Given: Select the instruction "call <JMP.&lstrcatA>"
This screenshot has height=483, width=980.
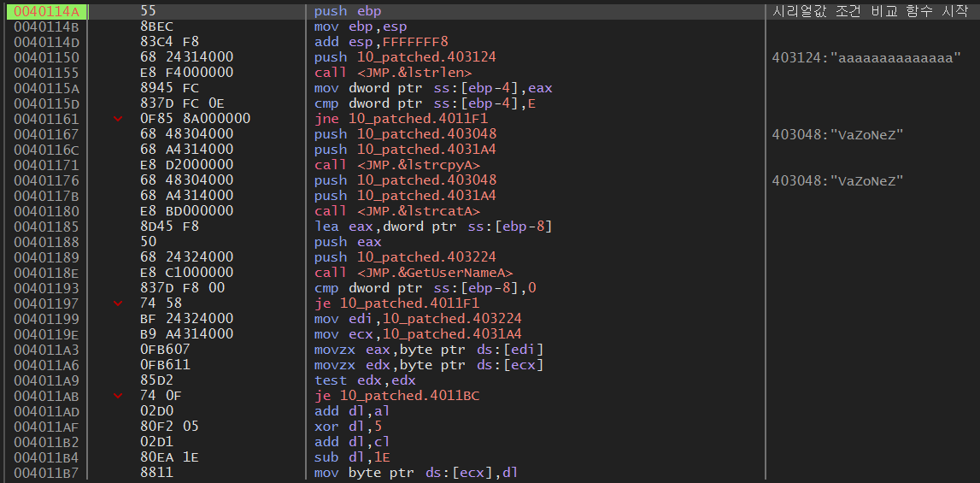Looking at the screenshot, I should point(397,211).
